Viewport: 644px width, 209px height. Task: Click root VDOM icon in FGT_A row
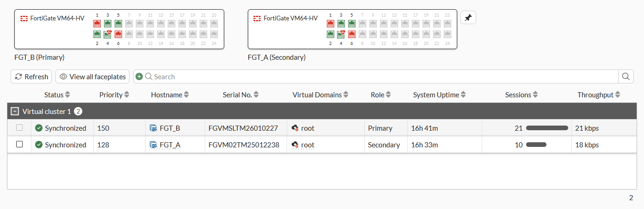pos(295,145)
